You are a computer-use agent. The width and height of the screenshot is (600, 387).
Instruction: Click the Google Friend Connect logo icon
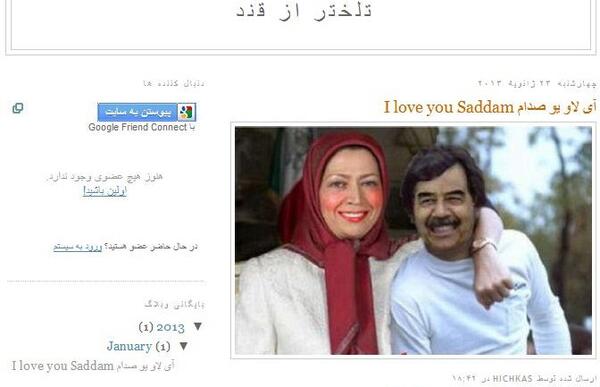(186, 112)
